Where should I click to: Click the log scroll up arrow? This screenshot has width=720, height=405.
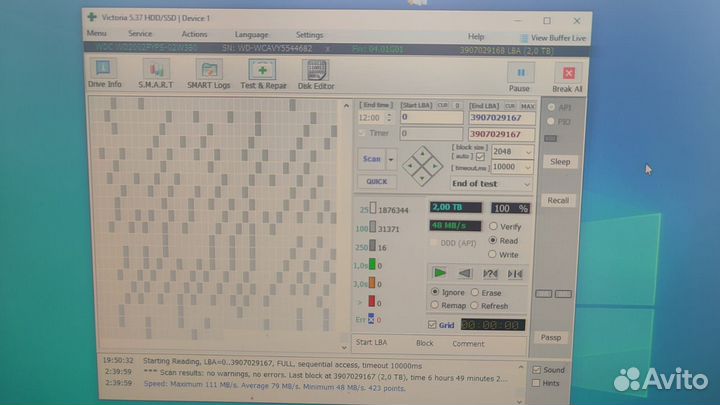pos(521,367)
